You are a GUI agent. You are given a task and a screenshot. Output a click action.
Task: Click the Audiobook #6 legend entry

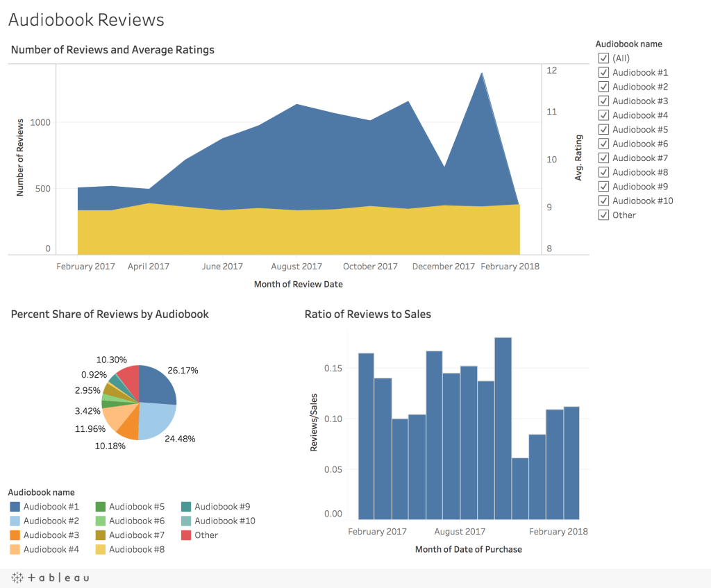coord(136,521)
